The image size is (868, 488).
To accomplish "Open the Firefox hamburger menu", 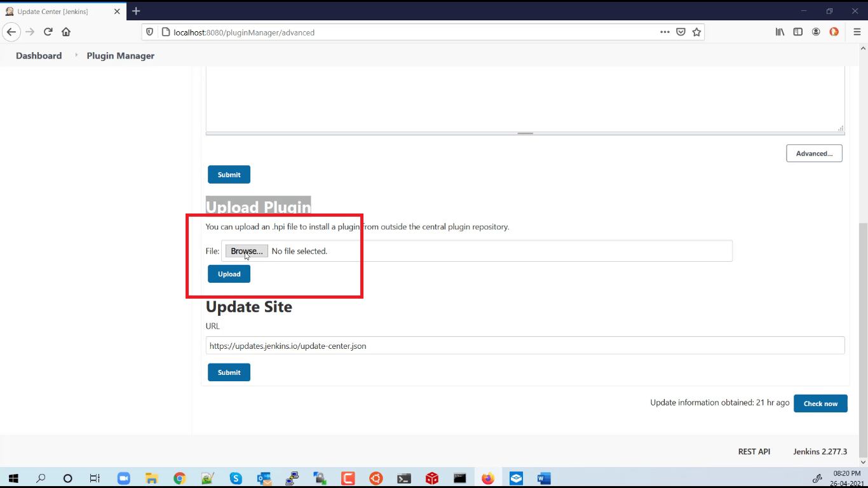I will coord(856,32).
